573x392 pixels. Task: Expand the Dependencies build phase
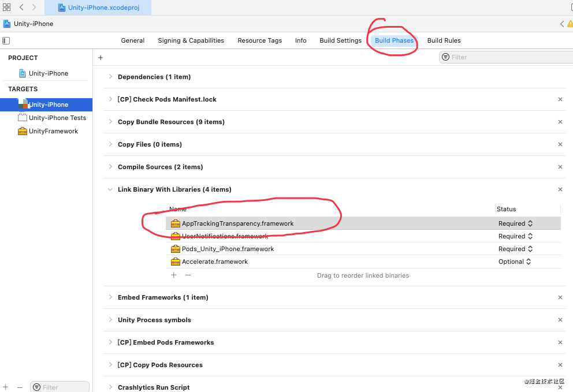click(x=110, y=76)
